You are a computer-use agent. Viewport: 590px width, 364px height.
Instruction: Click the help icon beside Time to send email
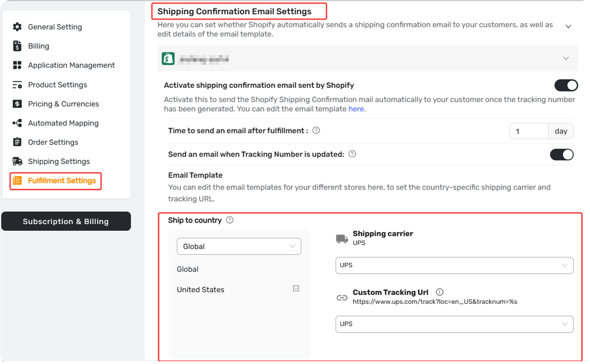[x=316, y=130]
